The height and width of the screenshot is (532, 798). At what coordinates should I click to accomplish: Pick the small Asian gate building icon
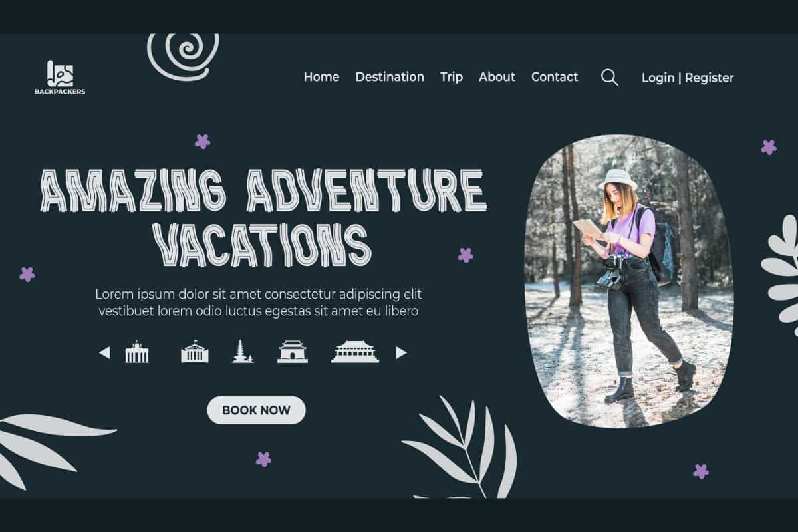coord(293,352)
